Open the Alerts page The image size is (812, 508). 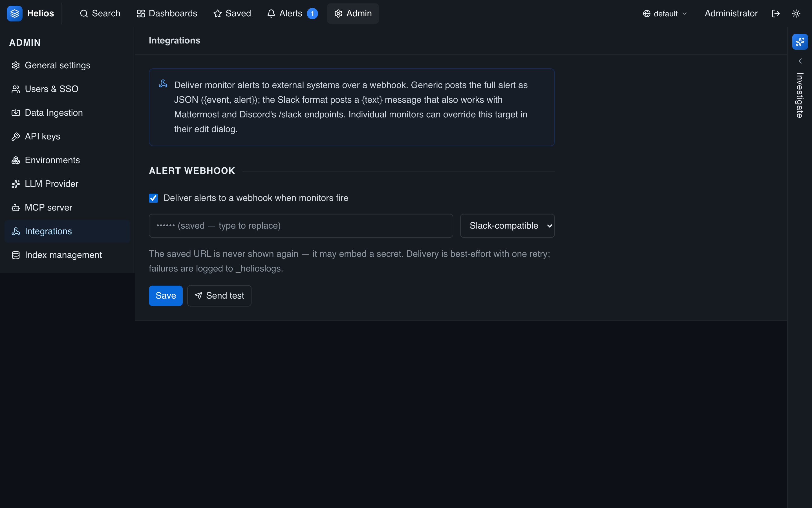tap(292, 14)
